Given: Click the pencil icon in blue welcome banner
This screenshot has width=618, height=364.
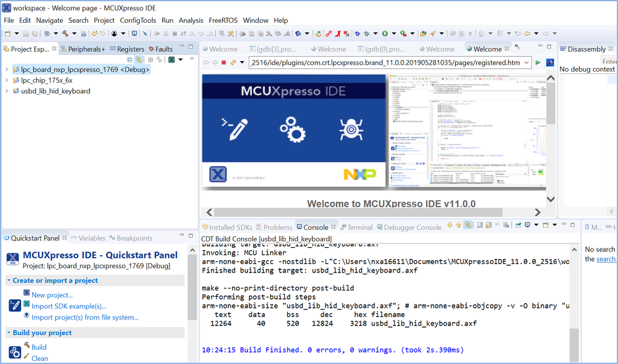Looking at the screenshot, I should 234,129.
